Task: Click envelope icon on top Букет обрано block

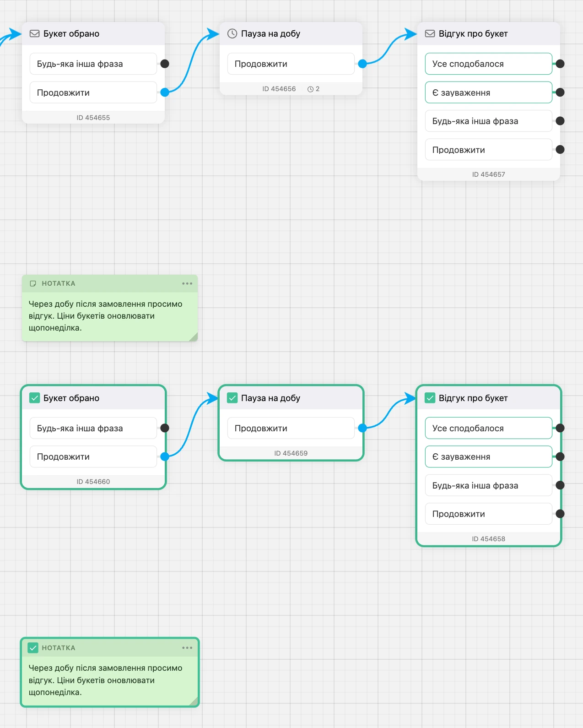Action: 34,33
